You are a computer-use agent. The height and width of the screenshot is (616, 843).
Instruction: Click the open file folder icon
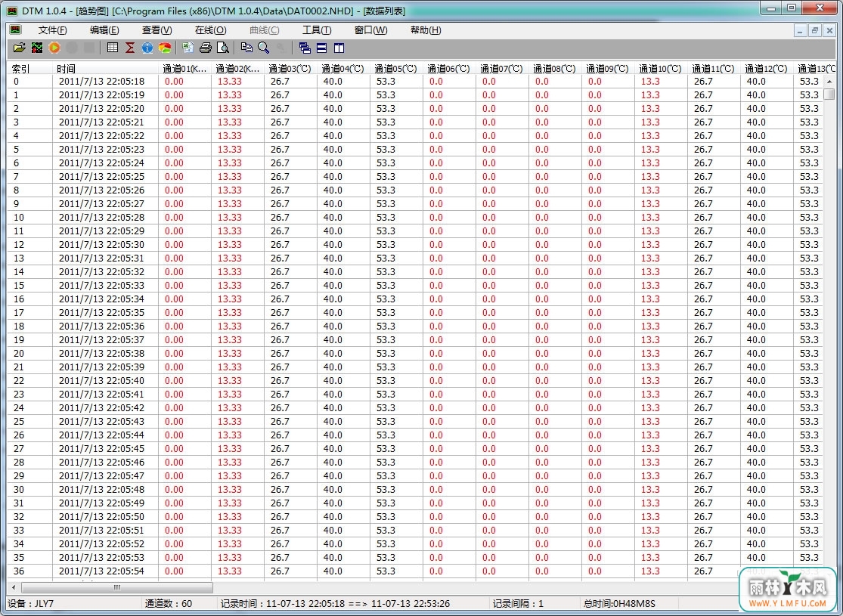click(20, 48)
